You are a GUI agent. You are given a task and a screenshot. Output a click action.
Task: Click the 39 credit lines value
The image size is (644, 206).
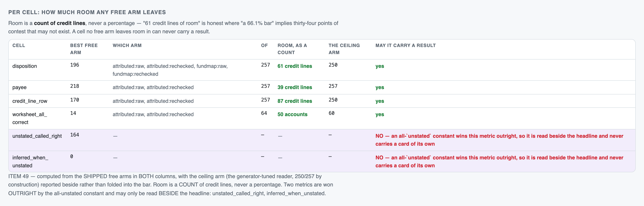point(295,87)
